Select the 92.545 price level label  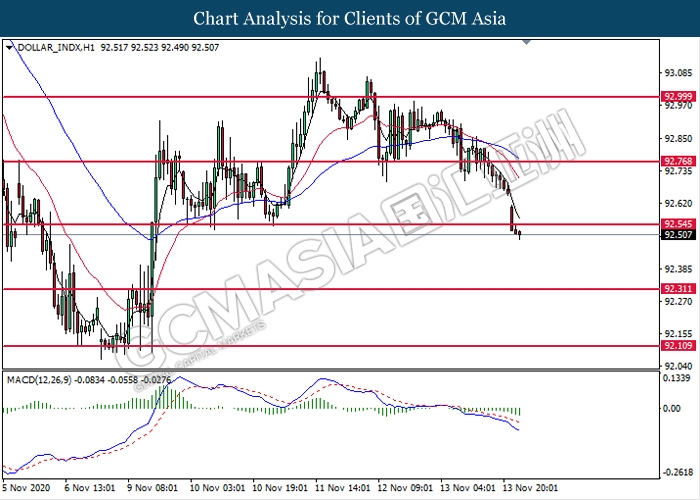point(678,224)
